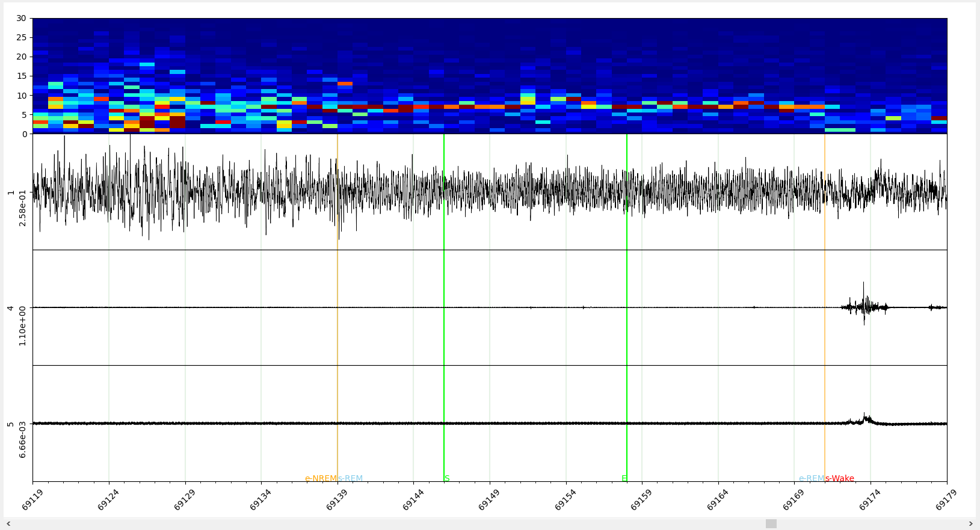
Task: Click spectrogram frequency tick 10
Action: [x=22, y=96]
